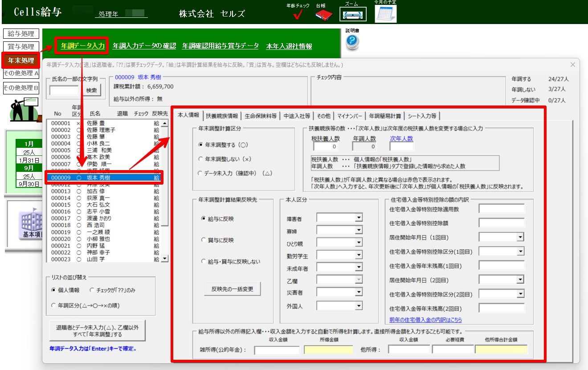
Task: Select 年調区分 sort order radio button
Action: tap(54, 305)
